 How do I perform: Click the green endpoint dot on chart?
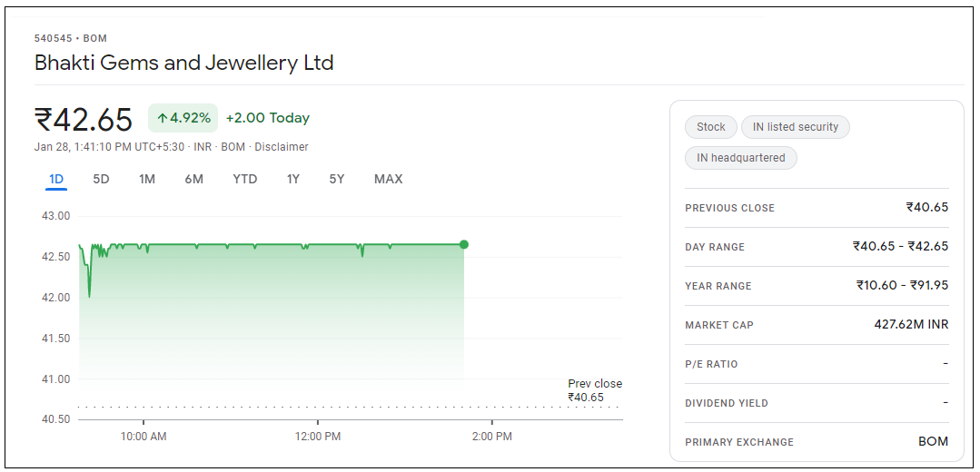tap(464, 244)
